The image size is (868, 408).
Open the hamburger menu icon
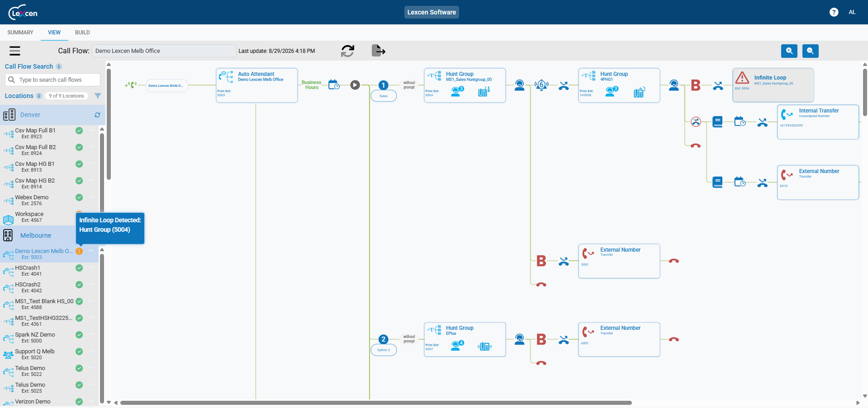click(x=15, y=51)
